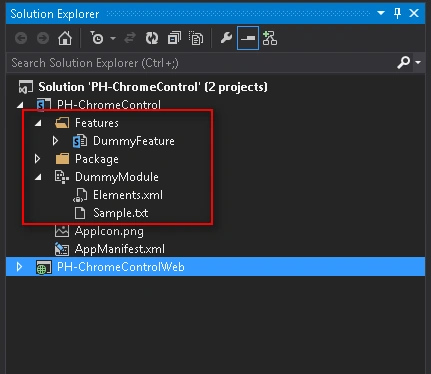Expand the DummyFeature node
The height and width of the screenshot is (374, 431).
click(56, 141)
